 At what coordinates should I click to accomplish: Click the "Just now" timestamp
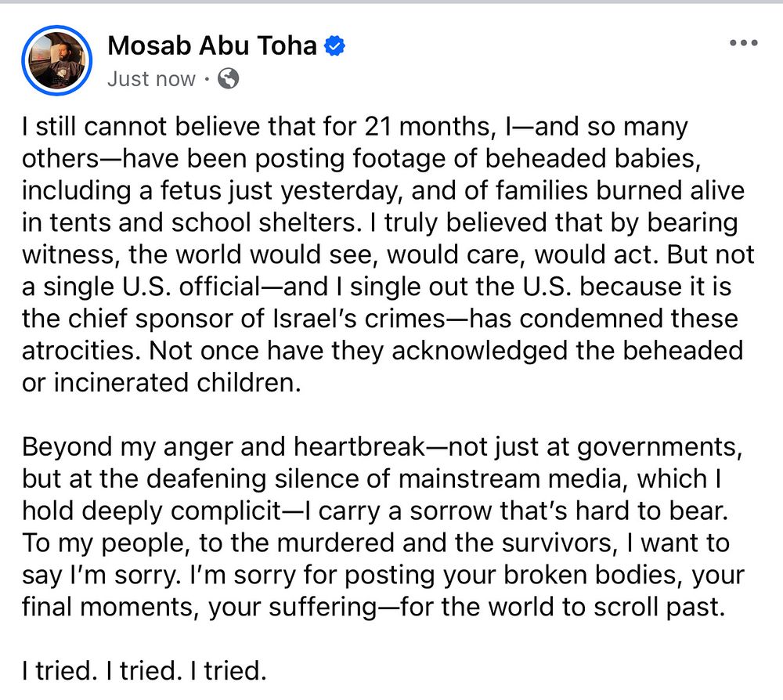point(151,79)
